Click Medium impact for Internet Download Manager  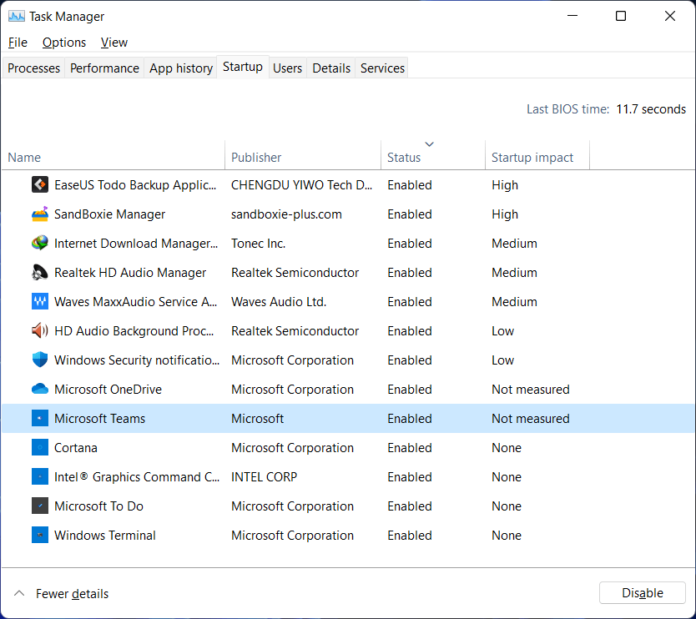coord(514,244)
